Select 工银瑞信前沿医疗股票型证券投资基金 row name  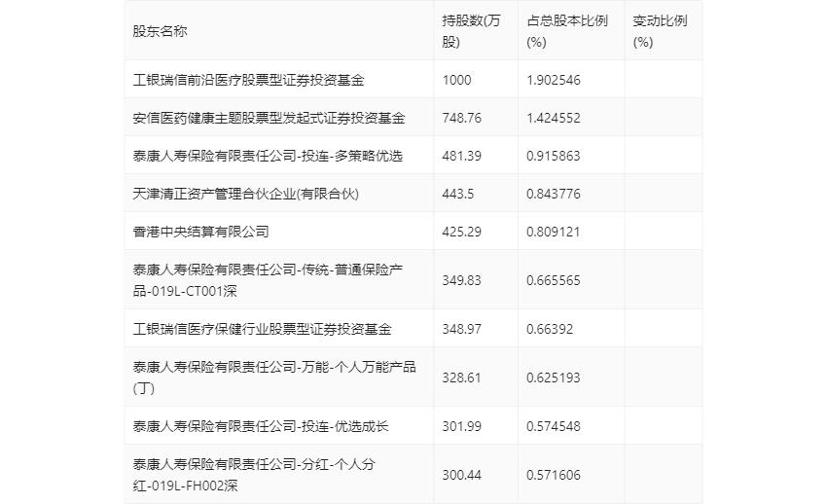click(248, 80)
